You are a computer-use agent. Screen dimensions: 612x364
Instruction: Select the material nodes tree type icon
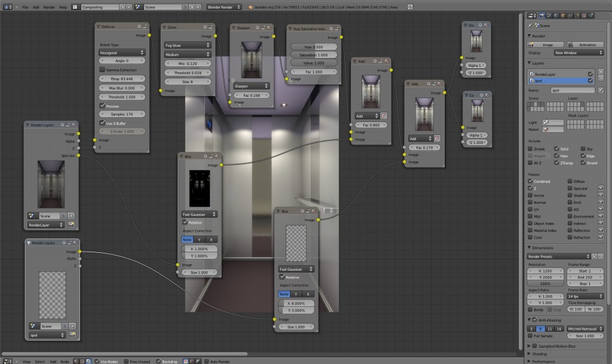(76, 361)
